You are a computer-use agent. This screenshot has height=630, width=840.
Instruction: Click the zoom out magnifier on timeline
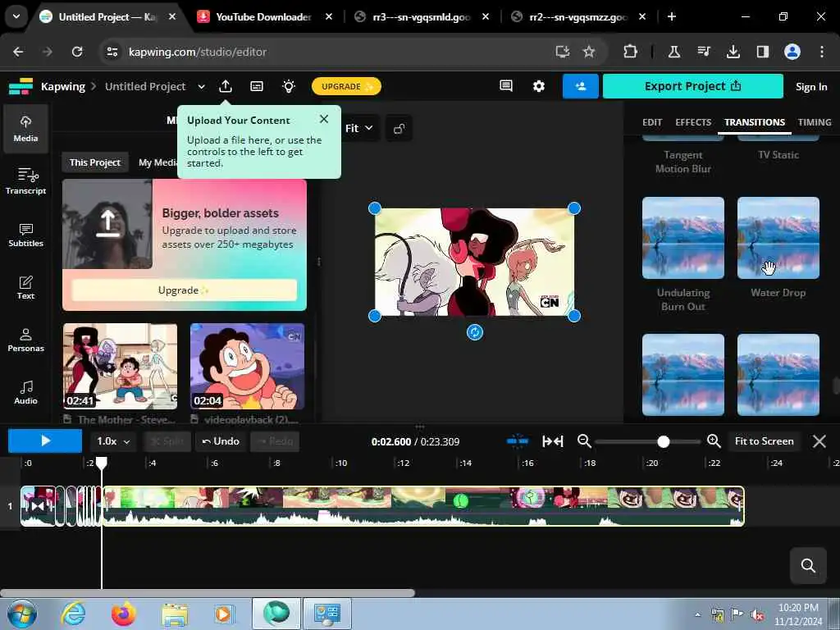[x=584, y=441]
